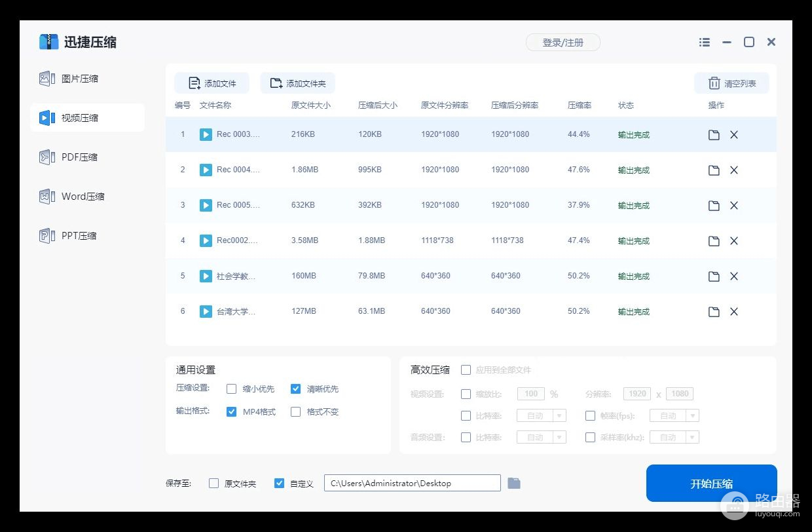Click play icon for Rec 0005 video
This screenshot has height=532, width=812.
point(206,206)
